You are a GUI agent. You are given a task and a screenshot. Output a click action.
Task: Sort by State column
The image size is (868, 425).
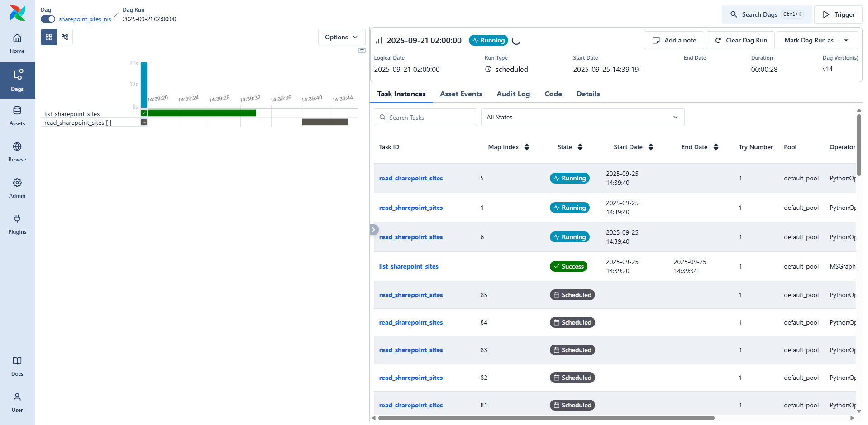point(580,147)
